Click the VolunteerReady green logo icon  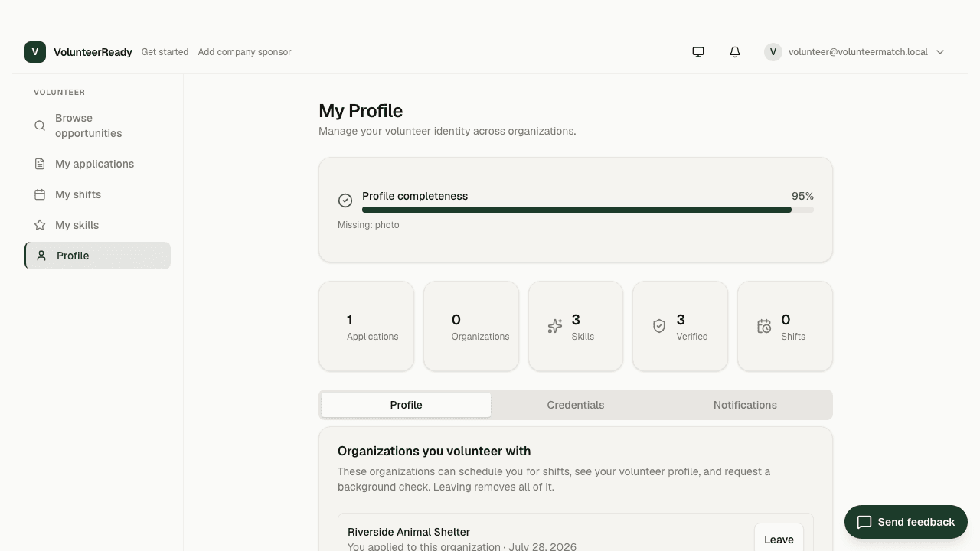[x=35, y=52]
